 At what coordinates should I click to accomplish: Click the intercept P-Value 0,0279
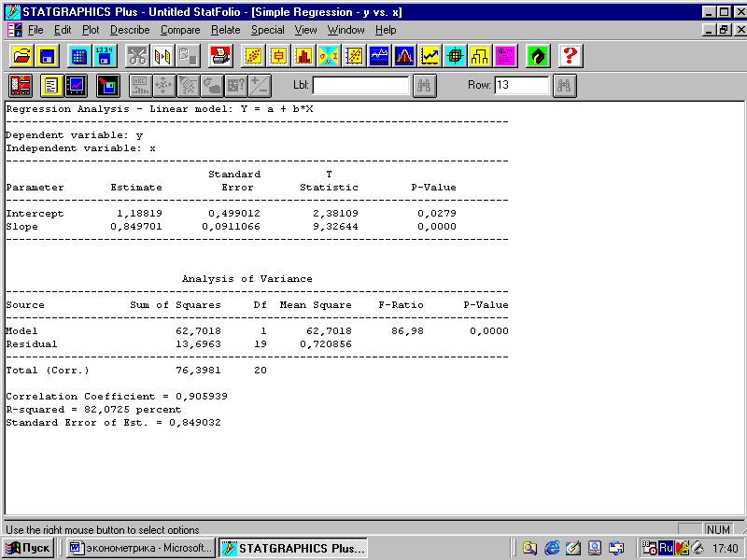pyautogui.click(x=437, y=214)
